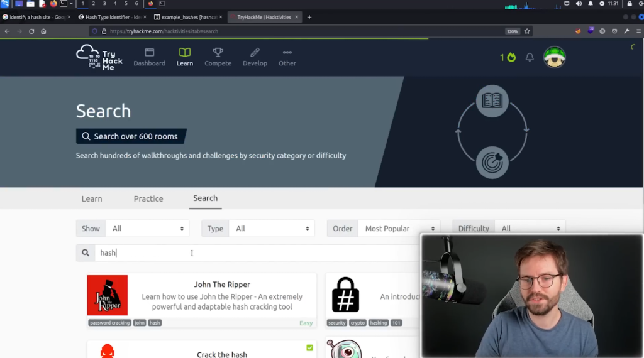Click the 'password cracking' tag
The height and width of the screenshot is (358, 644).
(109, 323)
